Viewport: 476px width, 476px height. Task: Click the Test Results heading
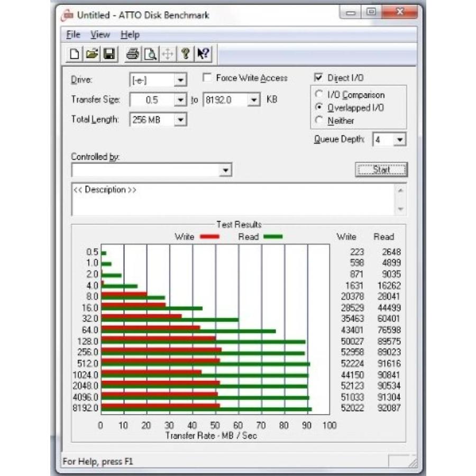click(239, 224)
